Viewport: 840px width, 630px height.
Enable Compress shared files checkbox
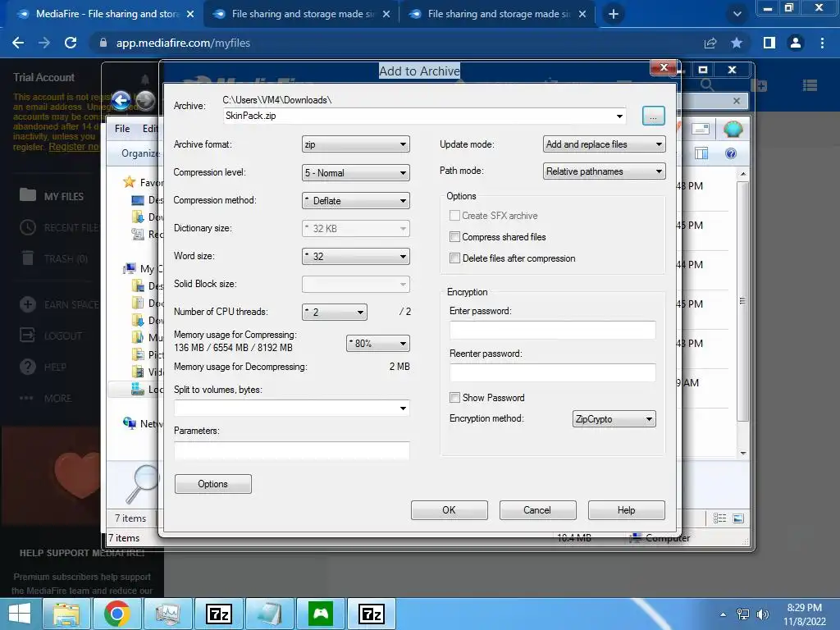454,237
